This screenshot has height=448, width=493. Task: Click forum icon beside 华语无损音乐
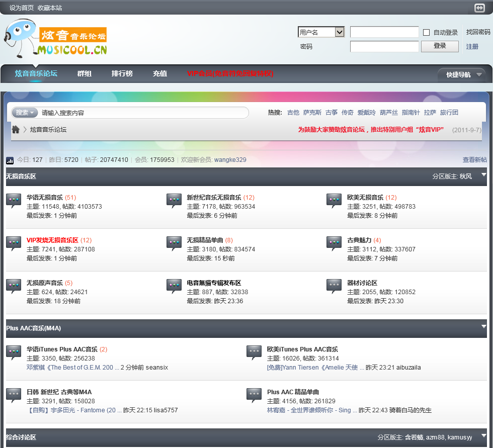14,201
